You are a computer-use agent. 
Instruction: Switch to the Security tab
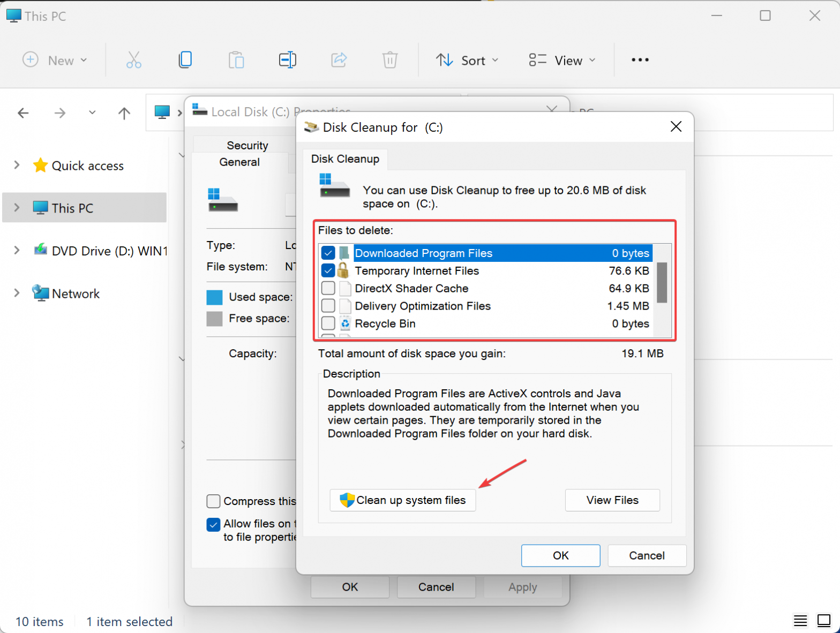247,145
